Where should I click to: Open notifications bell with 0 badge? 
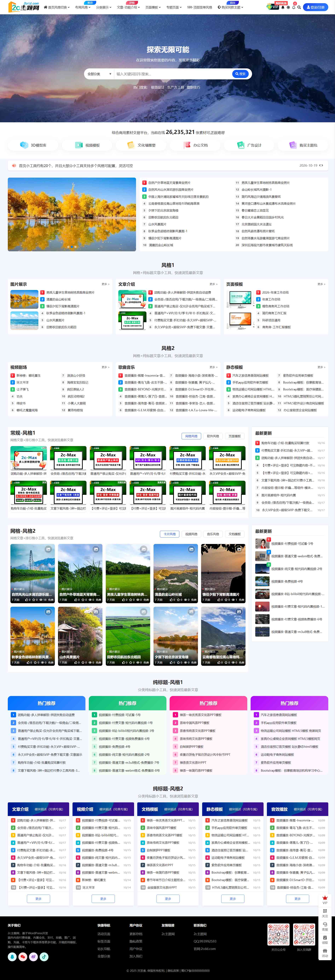293,7
